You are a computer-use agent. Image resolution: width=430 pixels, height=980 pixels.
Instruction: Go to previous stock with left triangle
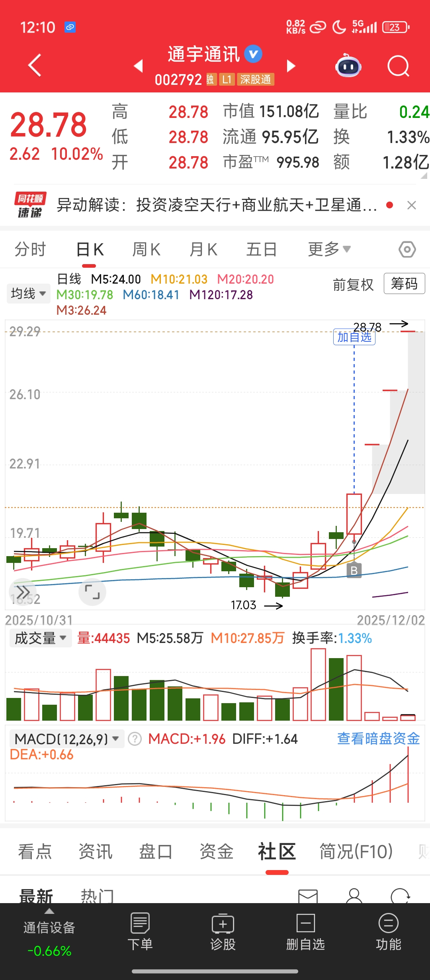pyautogui.click(x=138, y=66)
